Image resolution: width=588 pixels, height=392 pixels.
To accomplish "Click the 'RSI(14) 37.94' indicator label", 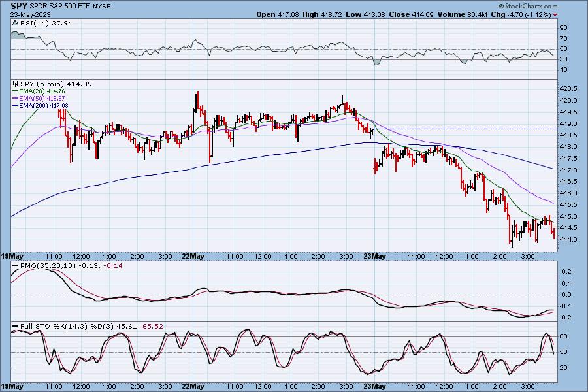I will [46, 23].
